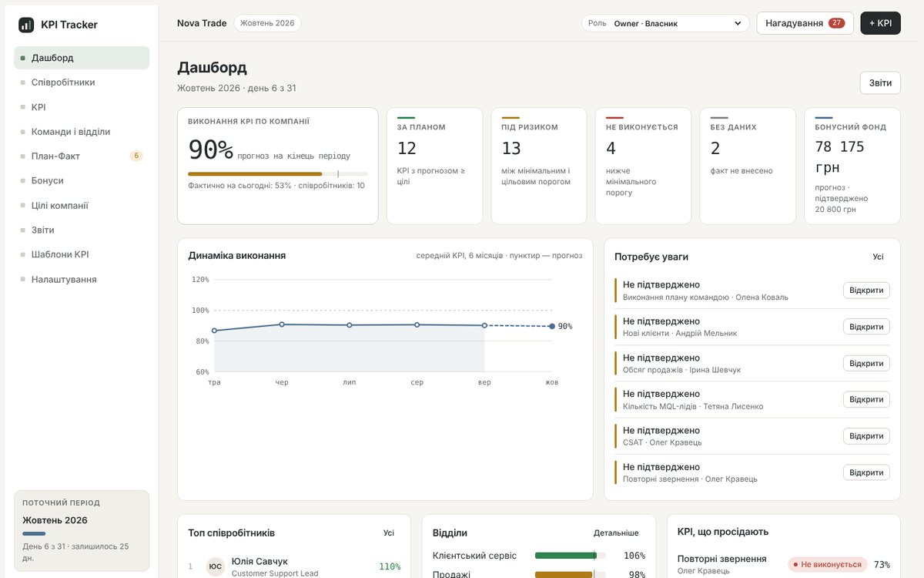Click the Не виконується status badge

pos(827,565)
